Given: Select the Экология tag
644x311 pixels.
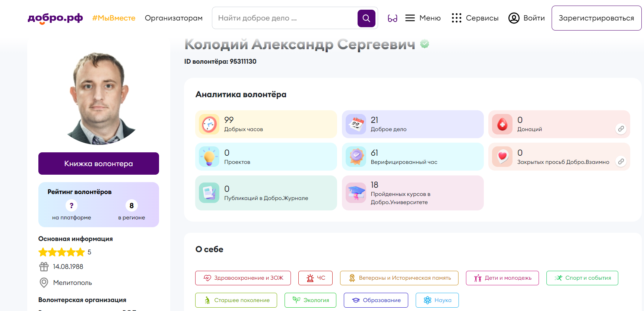Looking at the screenshot, I should [x=310, y=300].
